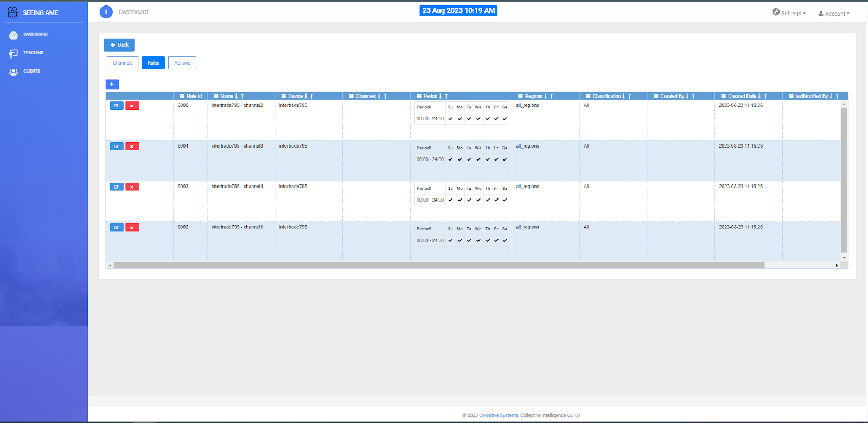The height and width of the screenshot is (423, 868).
Task: Open the Cognitive Systems footer link
Action: pos(499,415)
